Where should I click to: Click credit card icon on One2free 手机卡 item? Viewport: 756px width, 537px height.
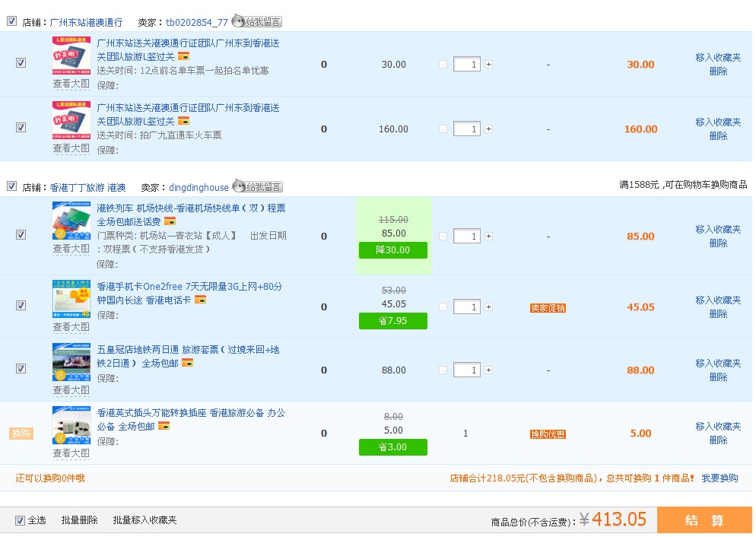200,300
